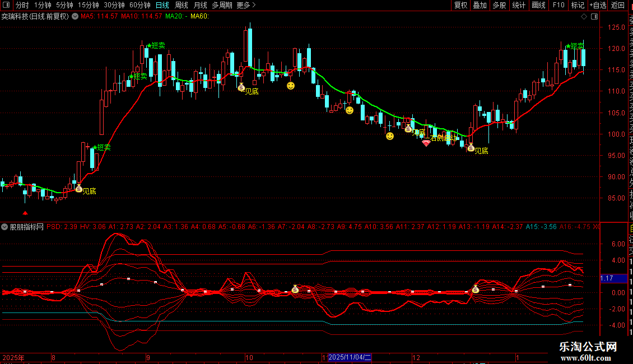
Task: Click the 股朋指标网 indicator name
Action: 27,227
